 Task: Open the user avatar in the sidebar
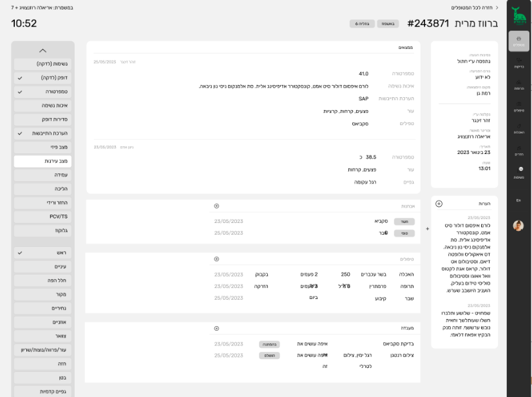518,226
